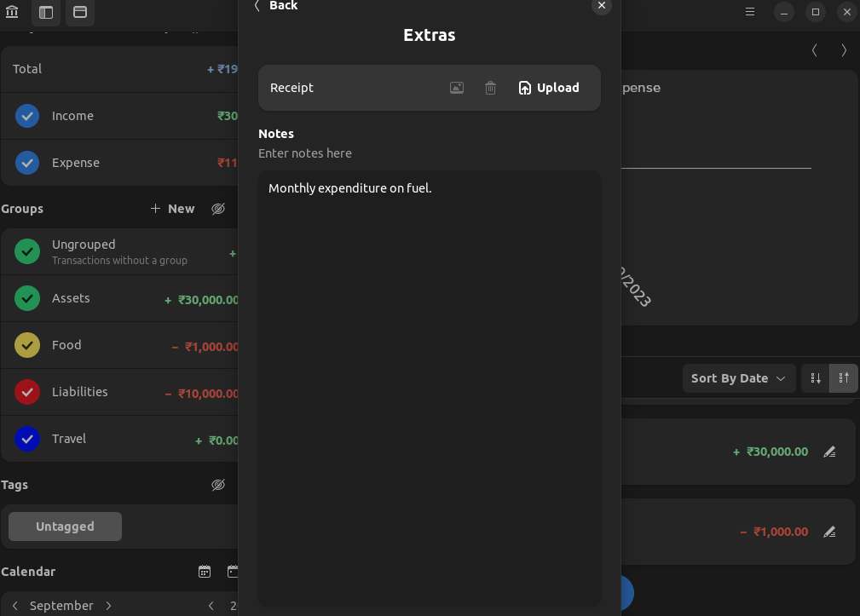Open the Sort By Date dropdown
The width and height of the screenshot is (860, 616).
pos(738,377)
